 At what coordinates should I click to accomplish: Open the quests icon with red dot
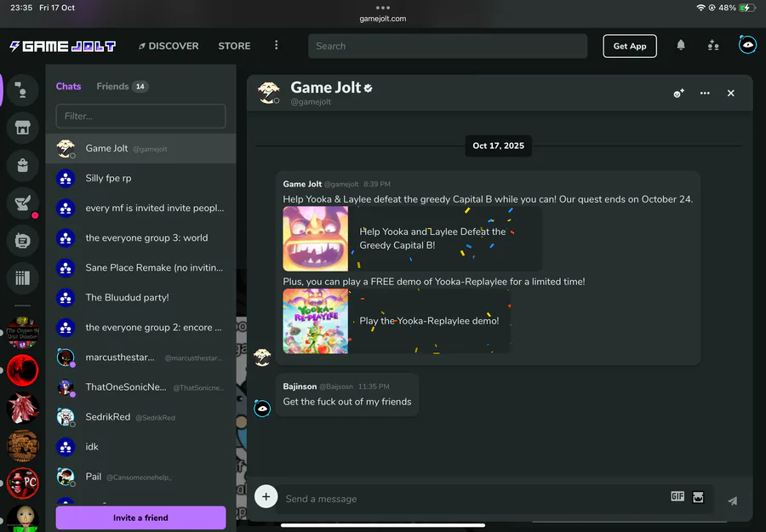(x=22, y=203)
